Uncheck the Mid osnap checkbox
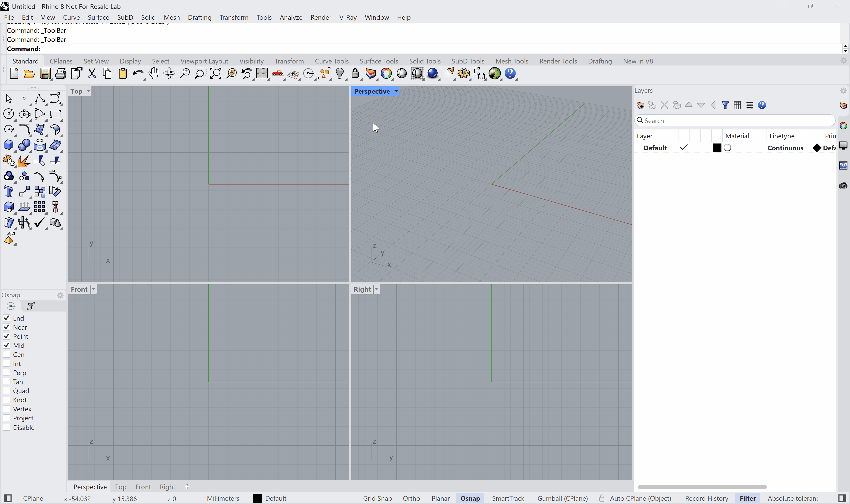The height and width of the screenshot is (504, 850). point(6,345)
